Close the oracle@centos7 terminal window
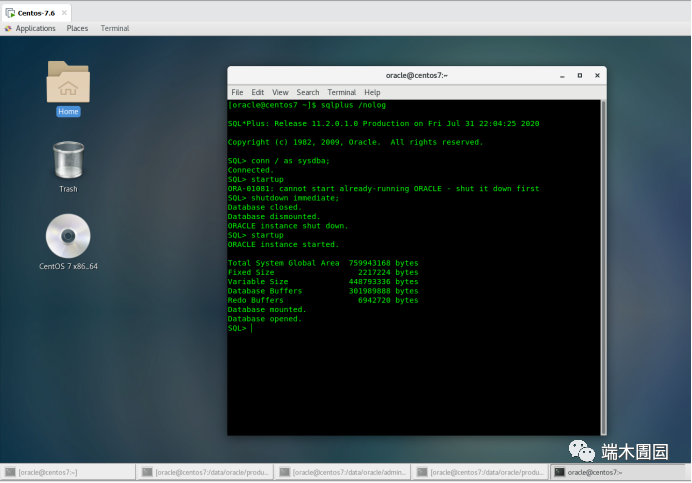The width and height of the screenshot is (692, 483). [x=597, y=75]
